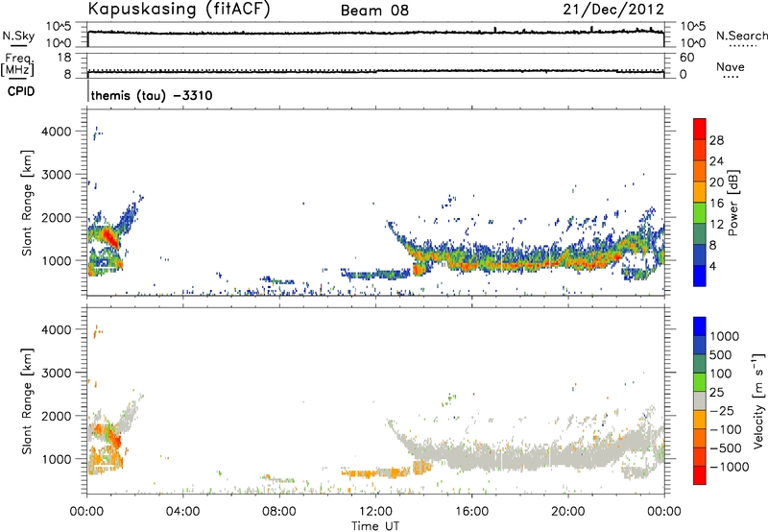The height and width of the screenshot is (532, 768).
Task: Click the 'Power [dB]' color bar title
Action: (x=733, y=203)
